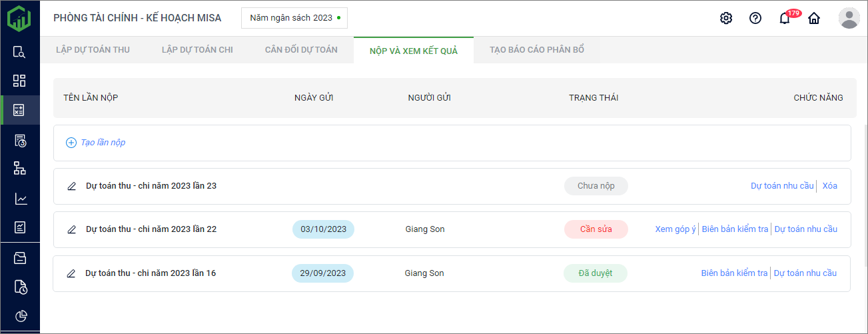Select the calculator sidebar icon

[x=20, y=110]
